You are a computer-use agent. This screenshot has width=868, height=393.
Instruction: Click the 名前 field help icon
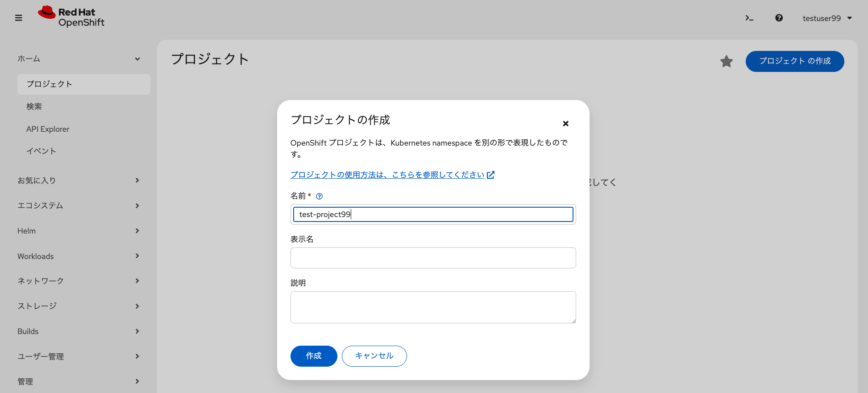coord(319,196)
